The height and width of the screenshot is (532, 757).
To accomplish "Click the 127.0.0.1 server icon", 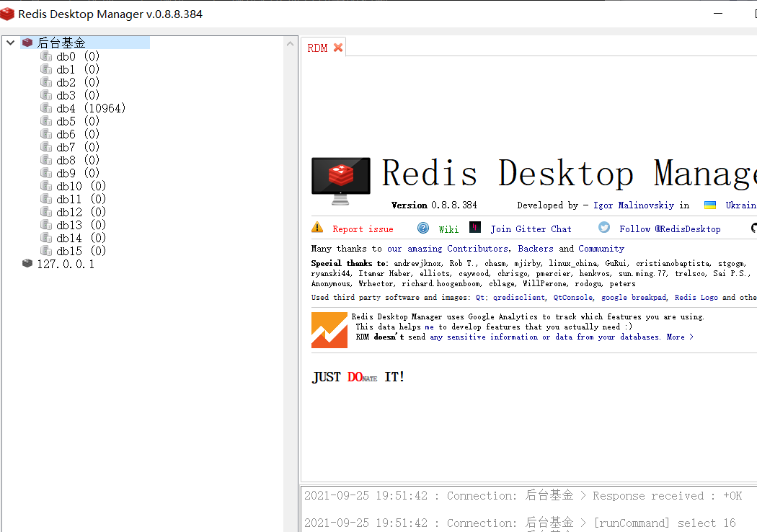I will point(27,264).
